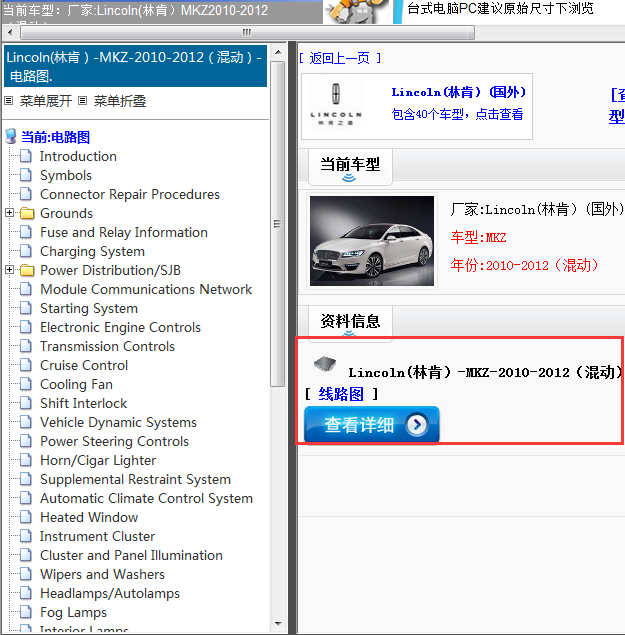Image resolution: width=625 pixels, height=635 pixels.
Task: Click the tree scrollbar down arrow
Action: pos(278,624)
